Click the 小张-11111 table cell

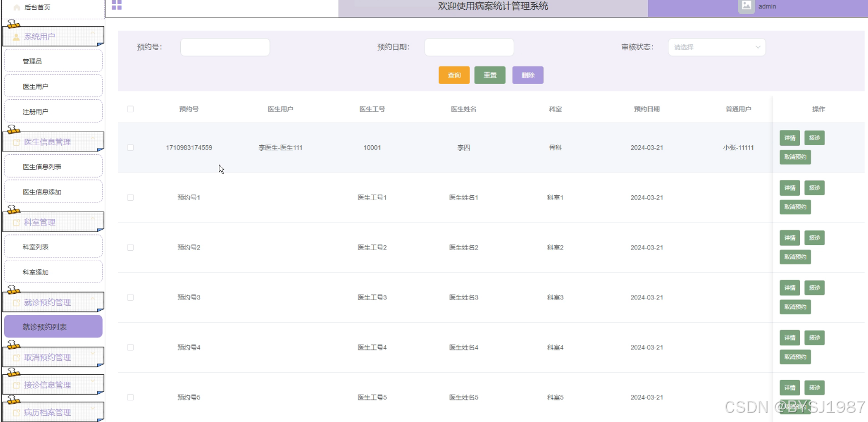pyautogui.click(x=738, y=147)
